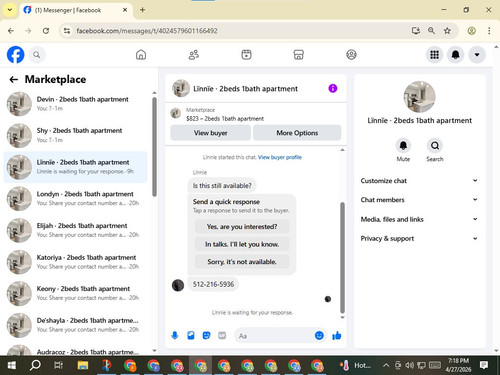Open the View buyer profile link

280,157
